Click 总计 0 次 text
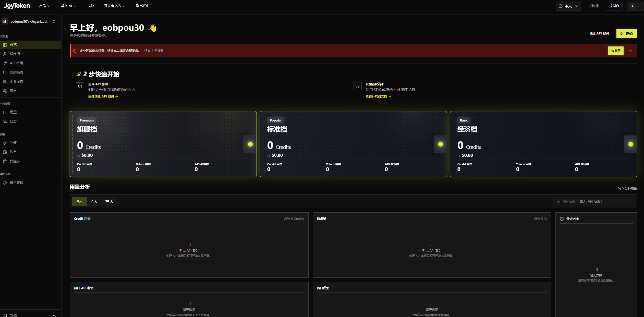 pyautogui.click(x=541, y=219)
